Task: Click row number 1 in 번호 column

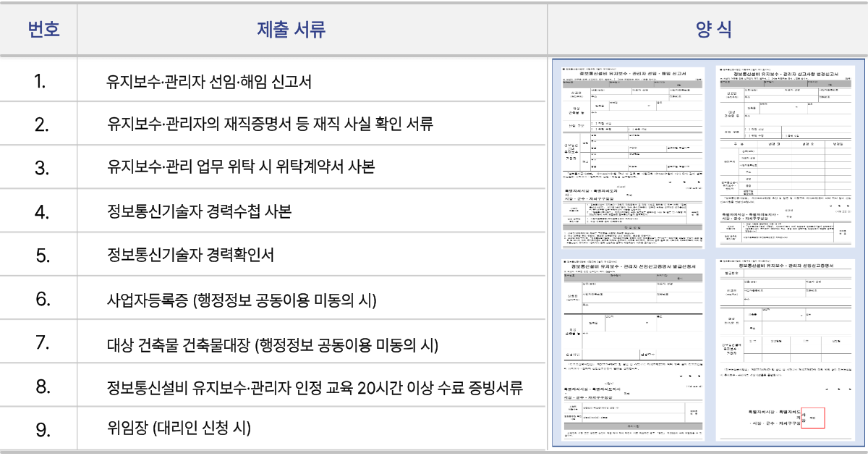Action: coord(41,82)
